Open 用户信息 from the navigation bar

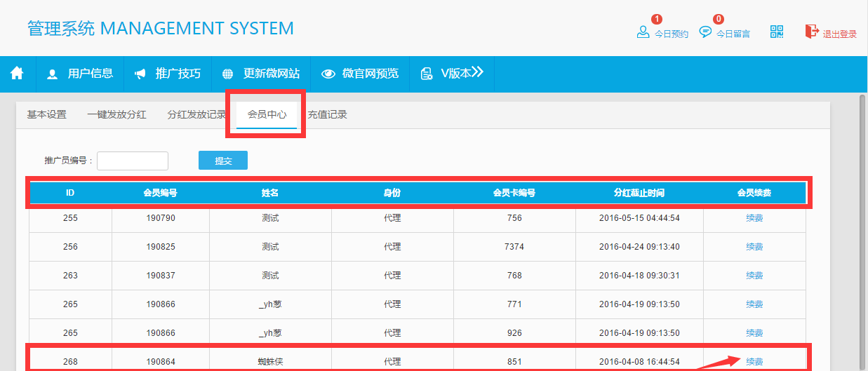click(x=79, y=74)
